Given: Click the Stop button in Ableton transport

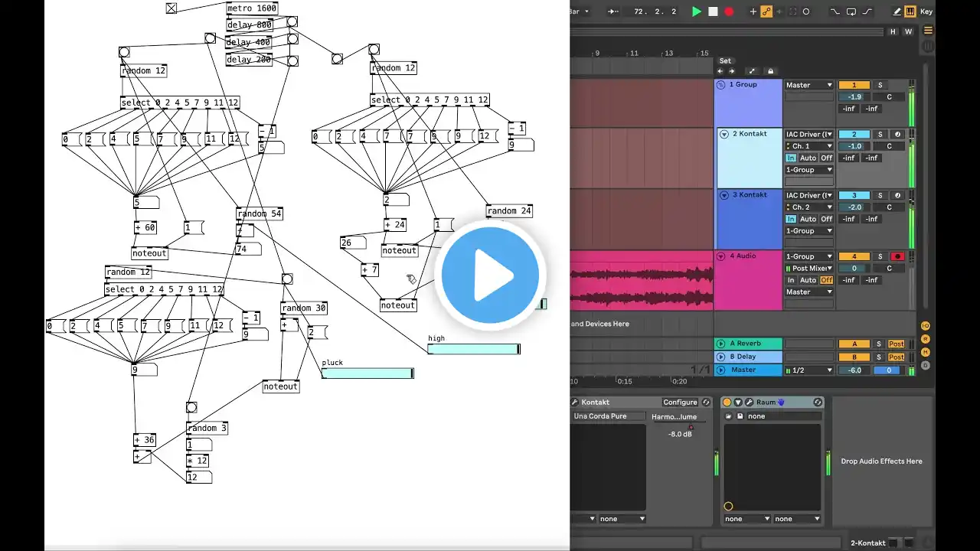Looking at the screenshot, I should (713, 11).
